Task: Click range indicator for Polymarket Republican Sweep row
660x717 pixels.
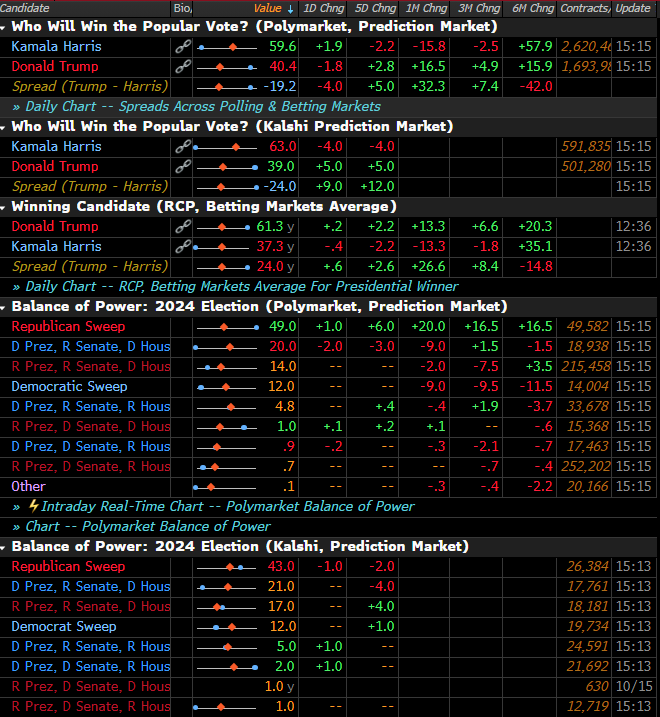Action: (226, 327)
